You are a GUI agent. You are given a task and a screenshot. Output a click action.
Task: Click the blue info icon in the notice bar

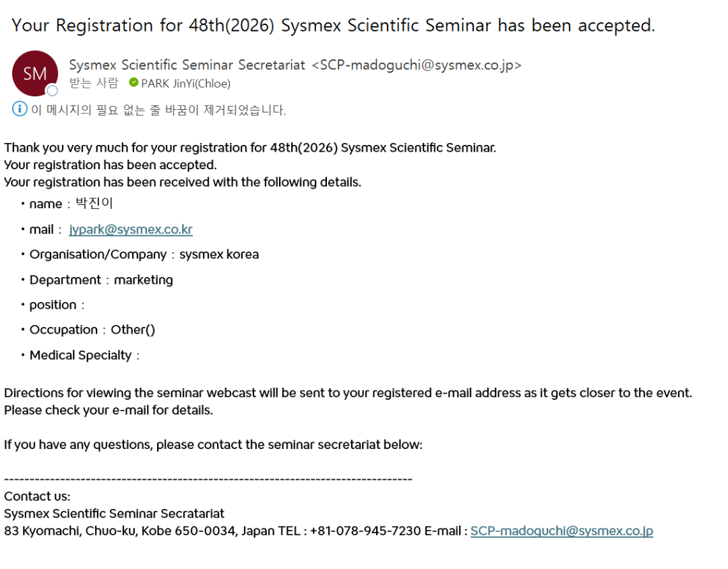20,109
